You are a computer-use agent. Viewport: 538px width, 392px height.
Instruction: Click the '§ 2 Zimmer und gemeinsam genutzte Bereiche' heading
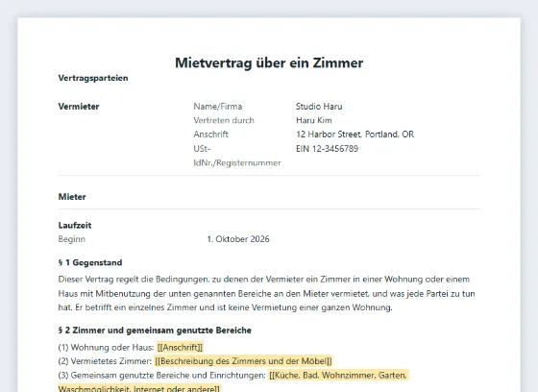pos(155,331)
